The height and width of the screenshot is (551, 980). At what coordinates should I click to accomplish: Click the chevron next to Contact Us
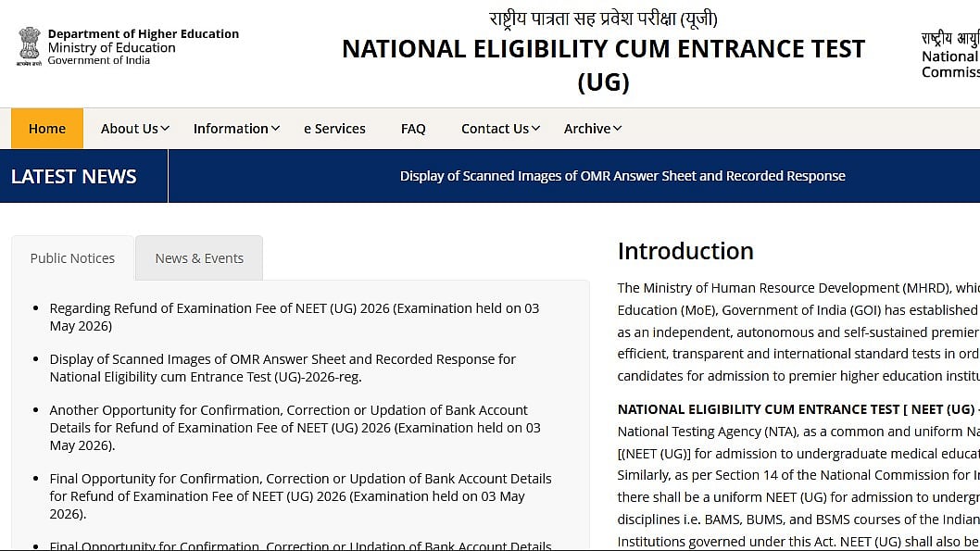[535, 129]
